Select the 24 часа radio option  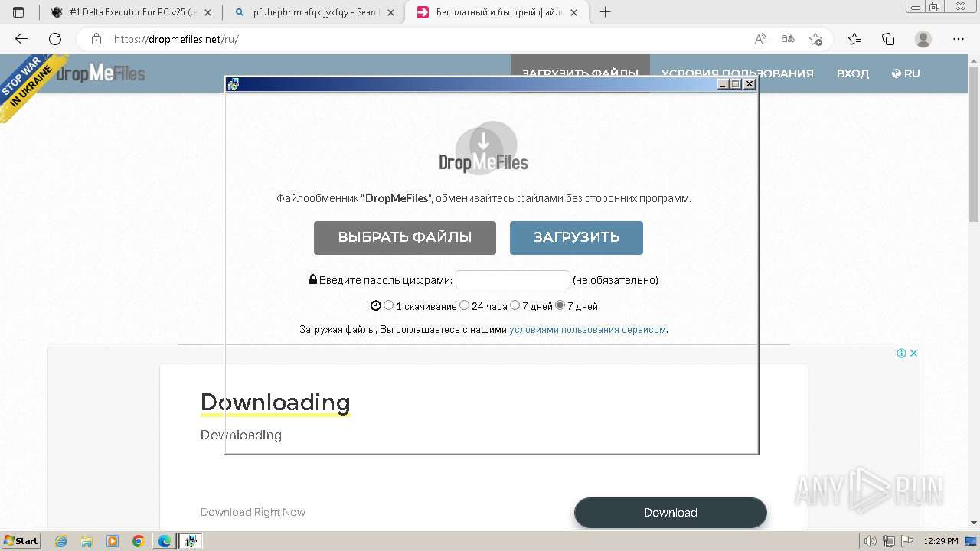pyautogui.click(x=464, y=305)
